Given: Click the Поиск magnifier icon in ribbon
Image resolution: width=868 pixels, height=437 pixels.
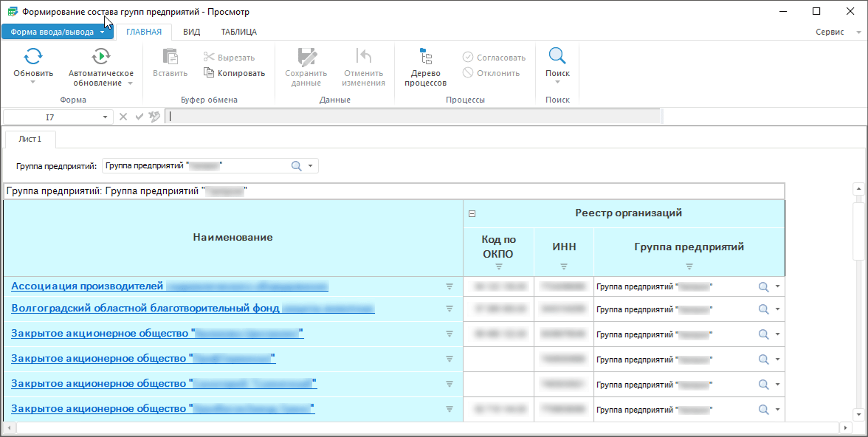Looking at the screenshot, I should click(x=557, y=56).
